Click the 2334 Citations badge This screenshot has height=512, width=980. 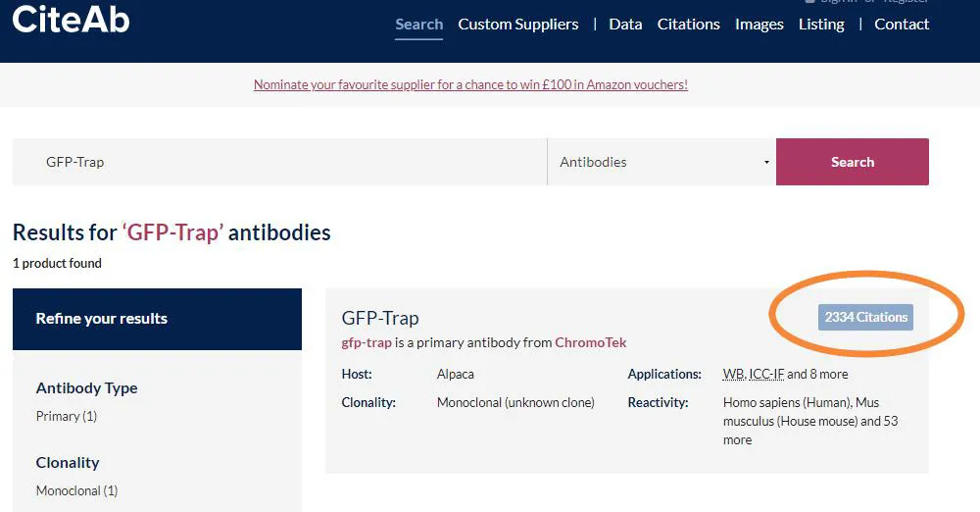[866, 317]
